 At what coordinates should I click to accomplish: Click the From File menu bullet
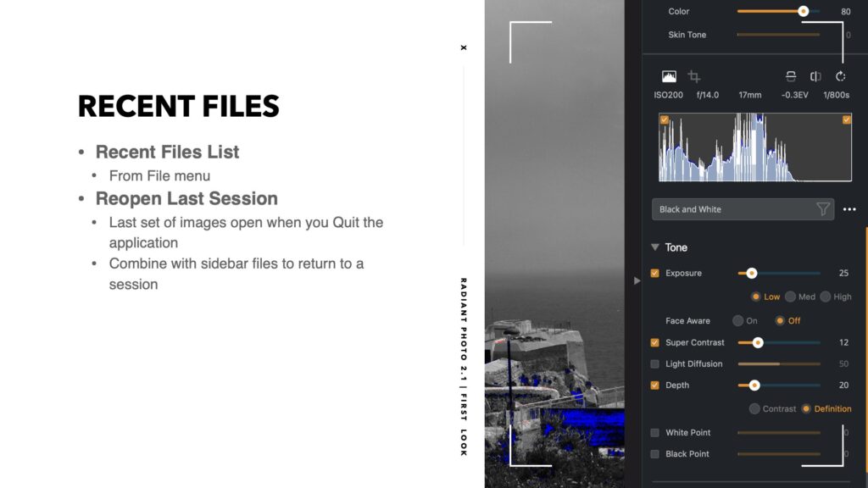point(159,176)
